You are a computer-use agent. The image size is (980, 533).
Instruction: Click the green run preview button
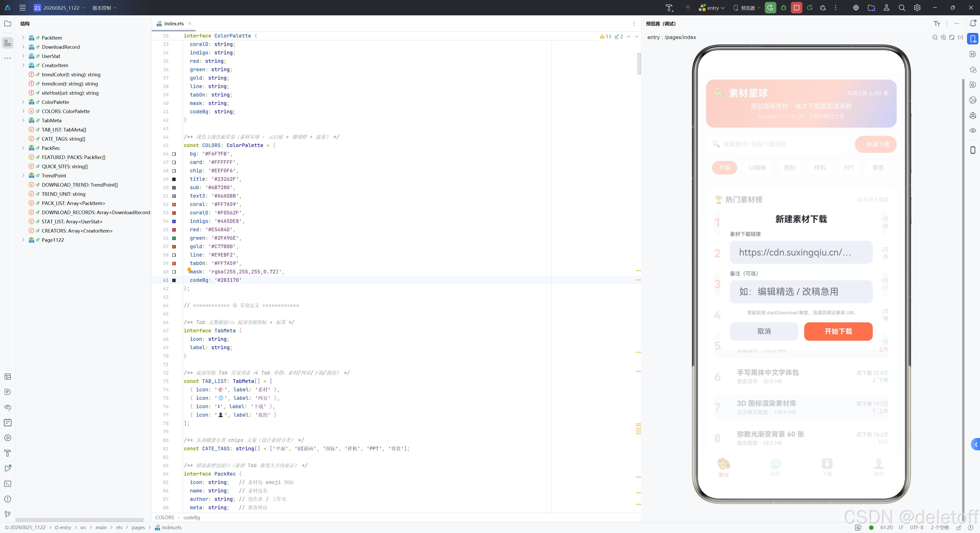770,8
